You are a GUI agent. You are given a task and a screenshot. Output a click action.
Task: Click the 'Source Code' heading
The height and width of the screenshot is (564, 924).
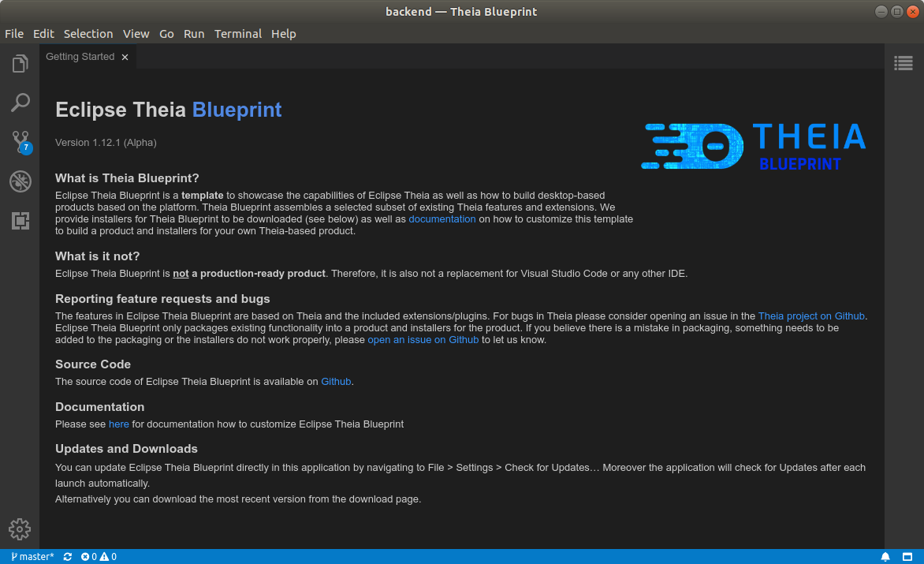pos(93,364)
